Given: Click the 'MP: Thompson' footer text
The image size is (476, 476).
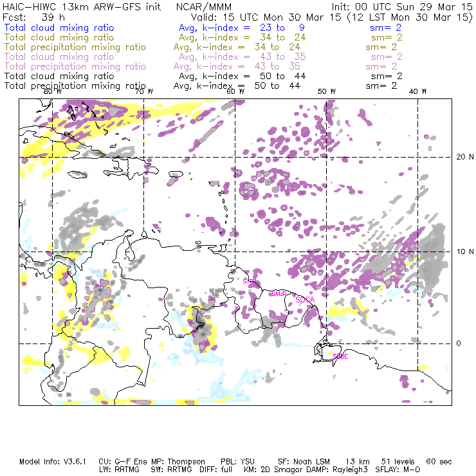Looking at the screenshot, I should pyautogui.click(x=178, y=462).
